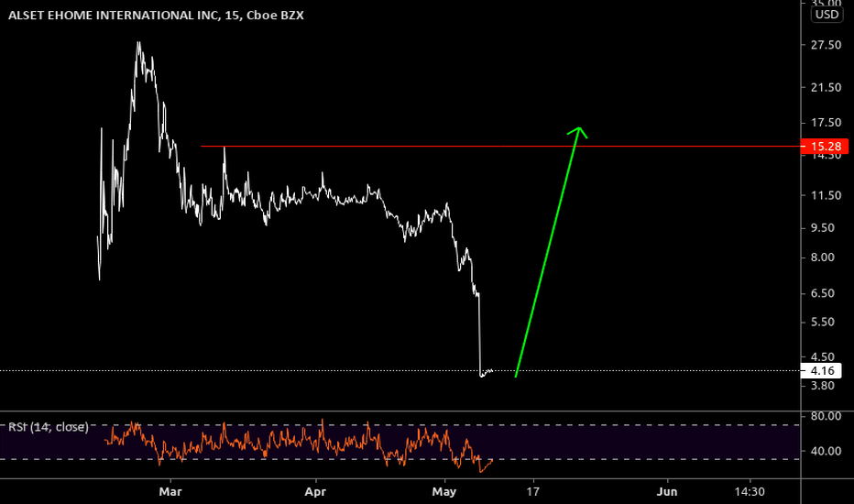Click the 21.50 price axis value

pos(826,87)
